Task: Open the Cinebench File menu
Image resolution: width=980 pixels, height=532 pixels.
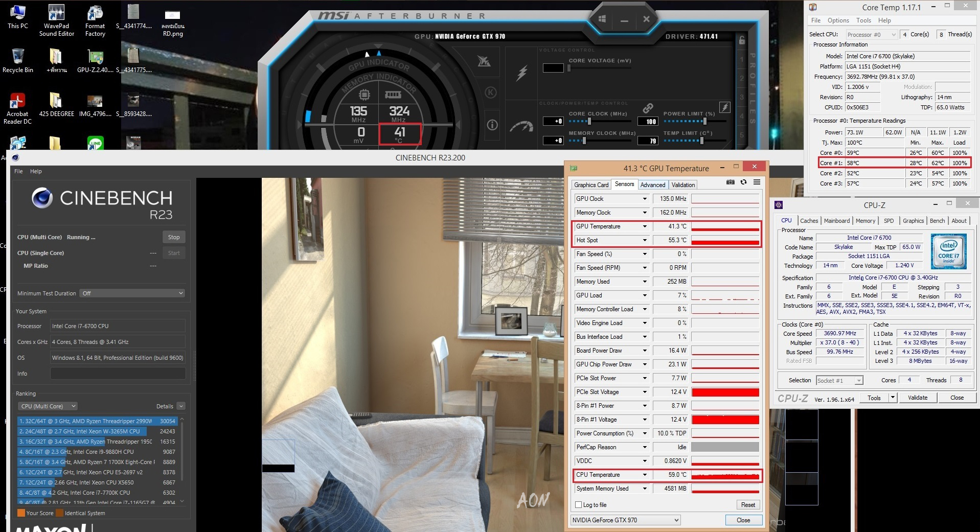Action: (x=18, y=171)
